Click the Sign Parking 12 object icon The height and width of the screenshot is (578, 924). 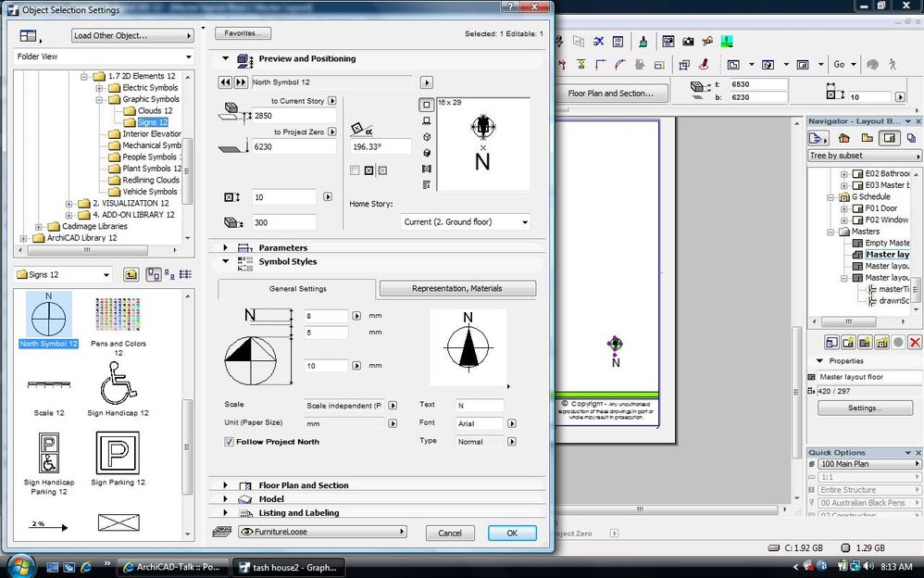118,453
